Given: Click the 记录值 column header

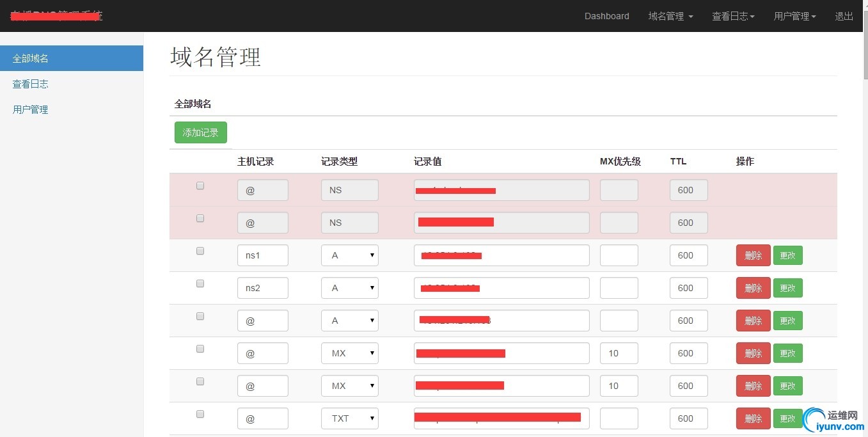Looking at the screenshot, I should 427,162.
